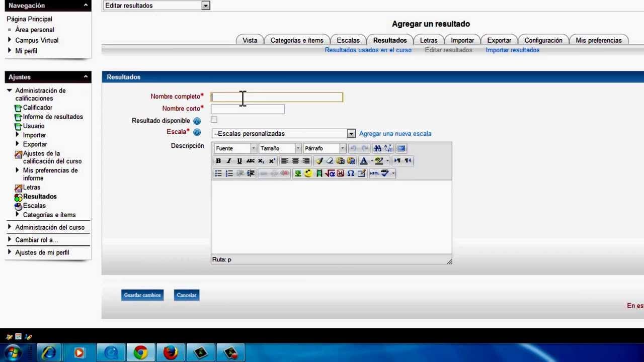Viewport: 644px width, 362px height.
Task: Expand the Mi perfil navigation node
Action: (x=10, y=51)
